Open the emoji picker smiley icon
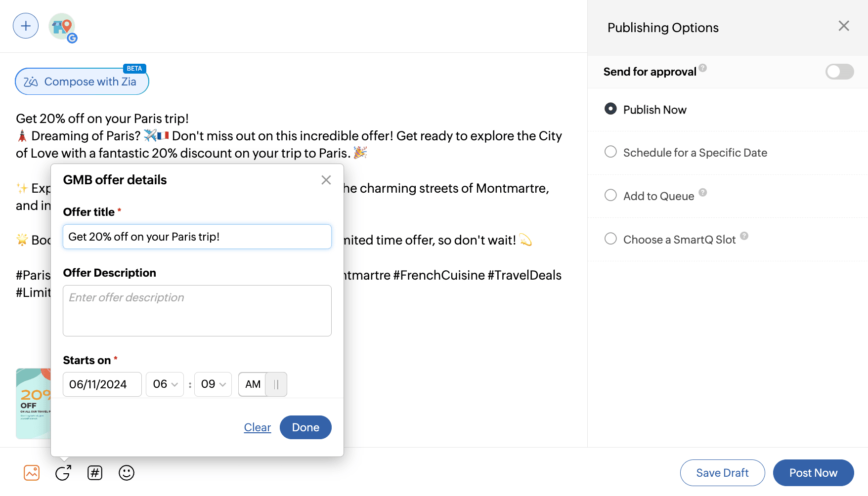The height and width of the screenshot is (496, 868). point(127,473)
